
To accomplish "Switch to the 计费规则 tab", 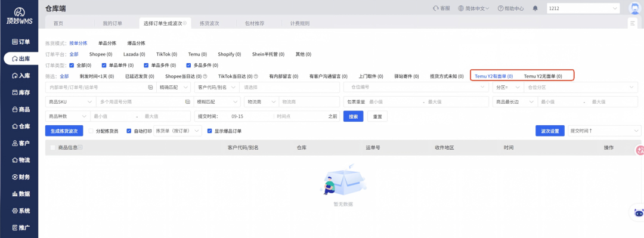I will tap(300, 23).
